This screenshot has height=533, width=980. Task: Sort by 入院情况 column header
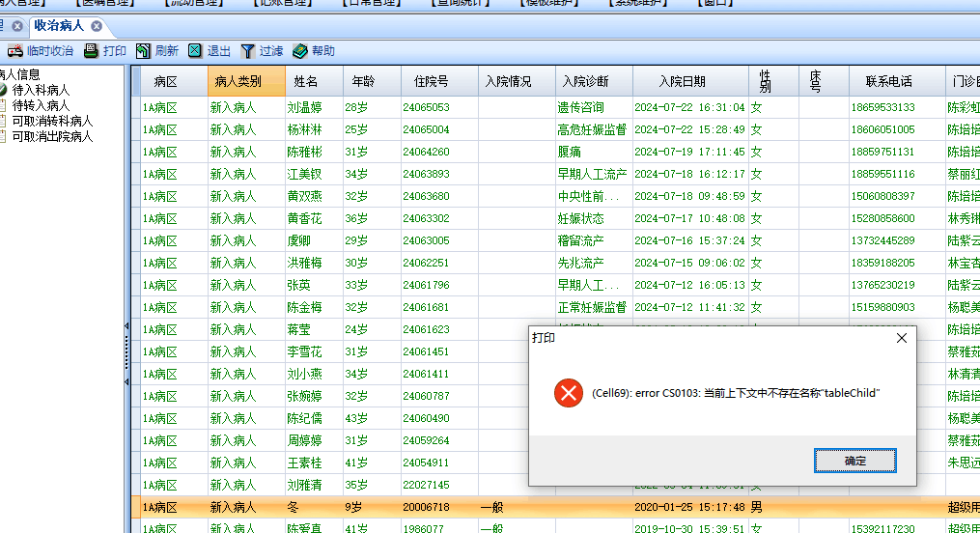tap(517, 81)
